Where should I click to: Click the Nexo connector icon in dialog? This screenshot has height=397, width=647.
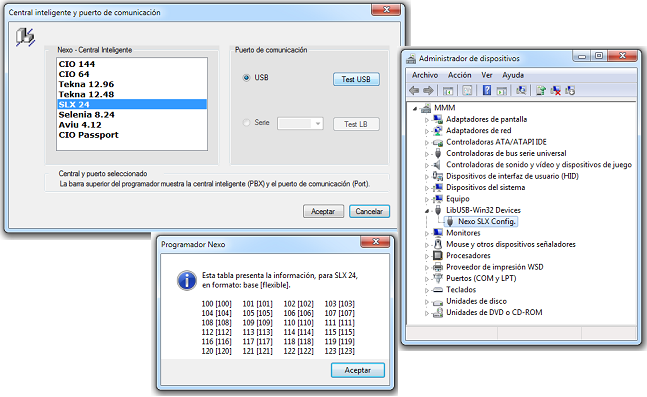click(25, 37)
